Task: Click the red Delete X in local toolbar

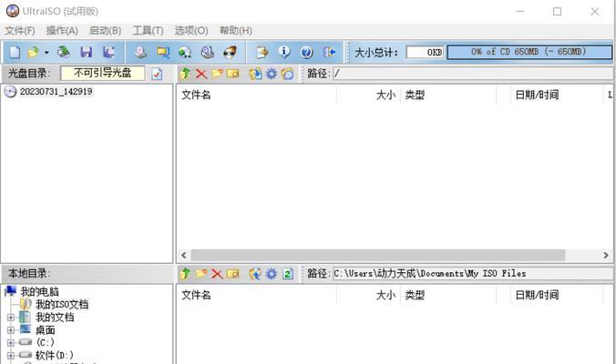Action: [217, 273]
